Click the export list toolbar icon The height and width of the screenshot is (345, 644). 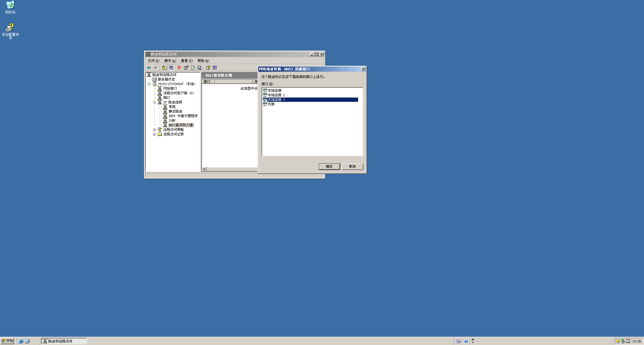tap(199, 68)
